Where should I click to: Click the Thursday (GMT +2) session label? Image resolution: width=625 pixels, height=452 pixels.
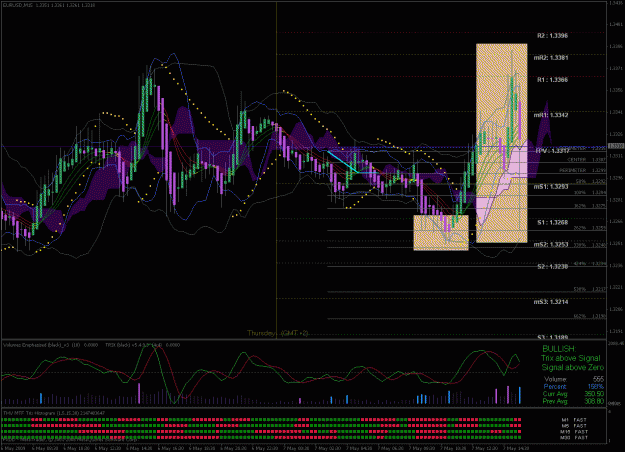tap(278, 333)
